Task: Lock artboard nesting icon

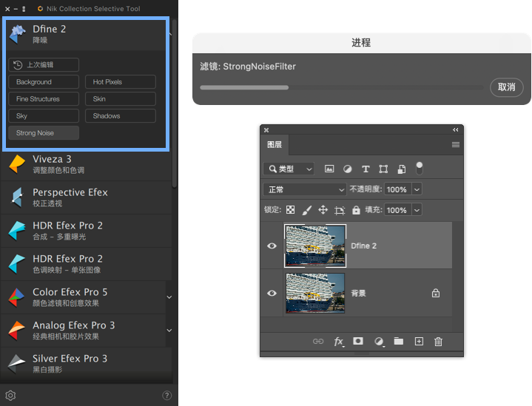Action: [x=340, y=210]
